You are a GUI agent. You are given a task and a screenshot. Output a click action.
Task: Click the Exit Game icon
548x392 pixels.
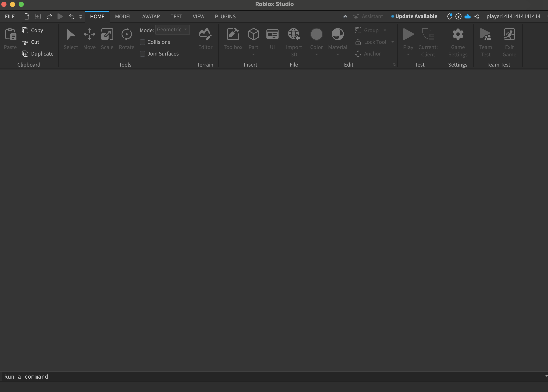(509, 34)
